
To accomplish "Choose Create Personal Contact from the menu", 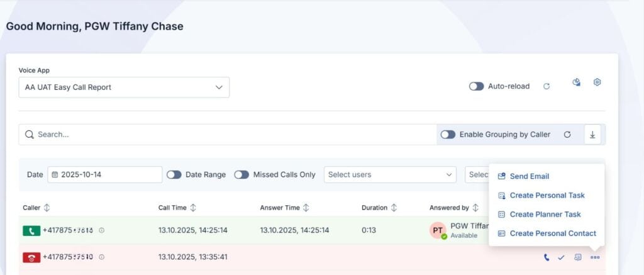I will click(547, 233).
